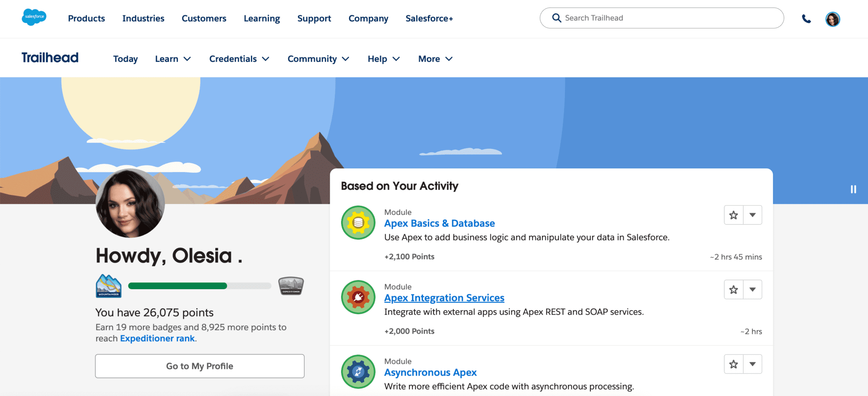Click the Asynchronous Apex module icon
The height and width of the screenshot is (396, 868).
(358, 371)
